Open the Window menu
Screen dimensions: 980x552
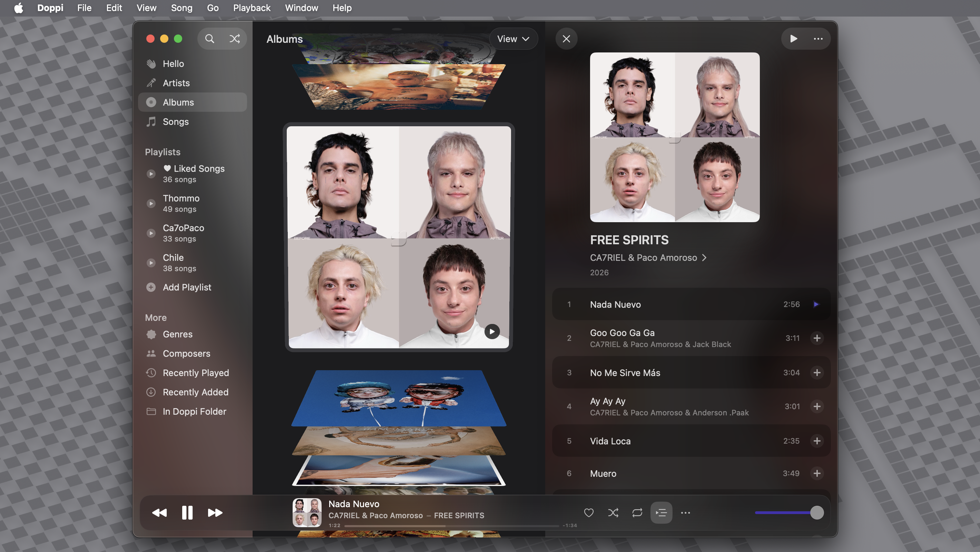[x=301, y=8]
